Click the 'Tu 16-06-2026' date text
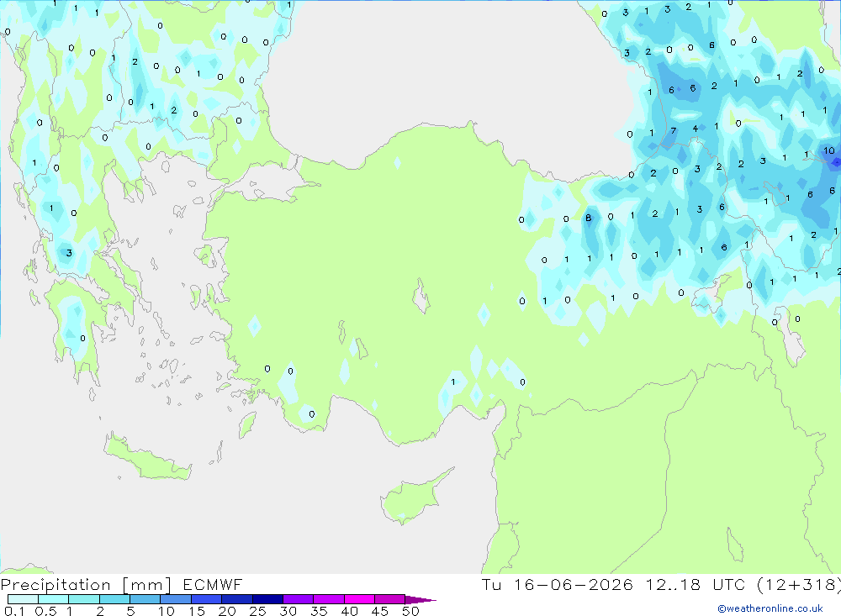This screenshot has width=841, height=616. click(x=558, y=585)
